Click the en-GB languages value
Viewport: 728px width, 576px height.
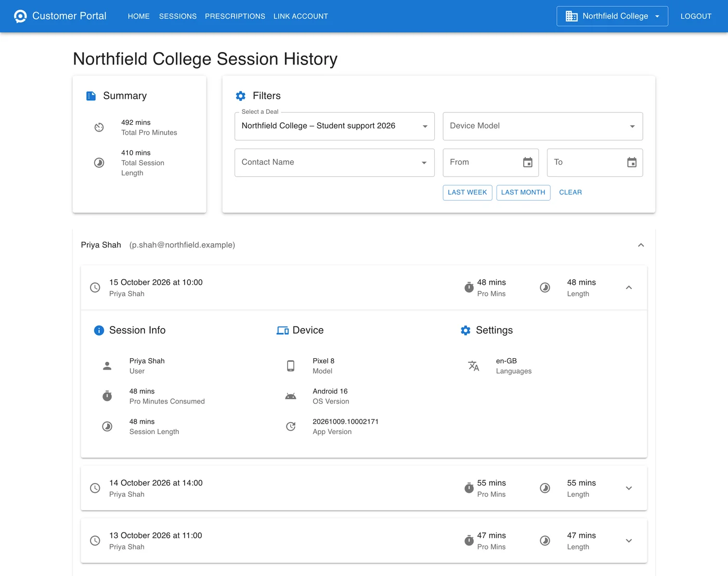pos(506,361)
